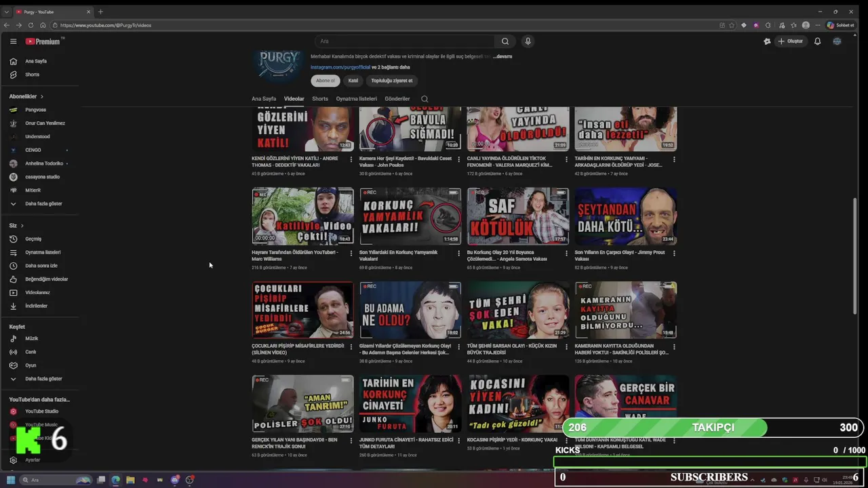Open browser tab list dropdown
Image resolution: width=868 pixels, height=488 pixels.
click(x=7, y=12)
